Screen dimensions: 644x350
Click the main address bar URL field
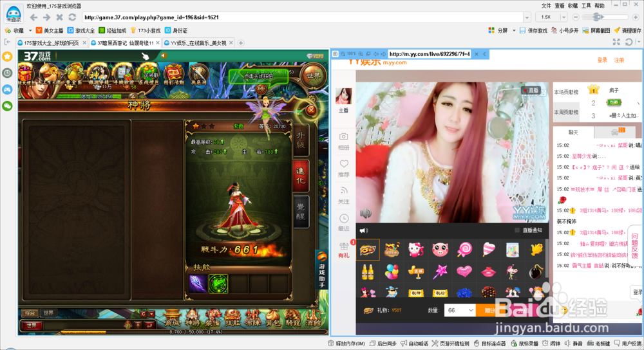click(x=302, y=17)
